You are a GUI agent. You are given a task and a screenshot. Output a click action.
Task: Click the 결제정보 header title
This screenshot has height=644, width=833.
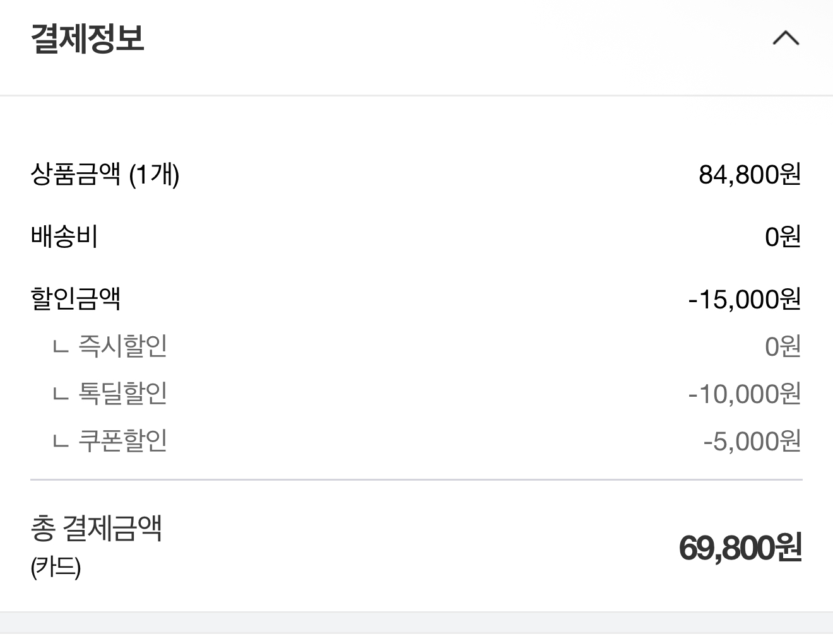click(88, 38)
